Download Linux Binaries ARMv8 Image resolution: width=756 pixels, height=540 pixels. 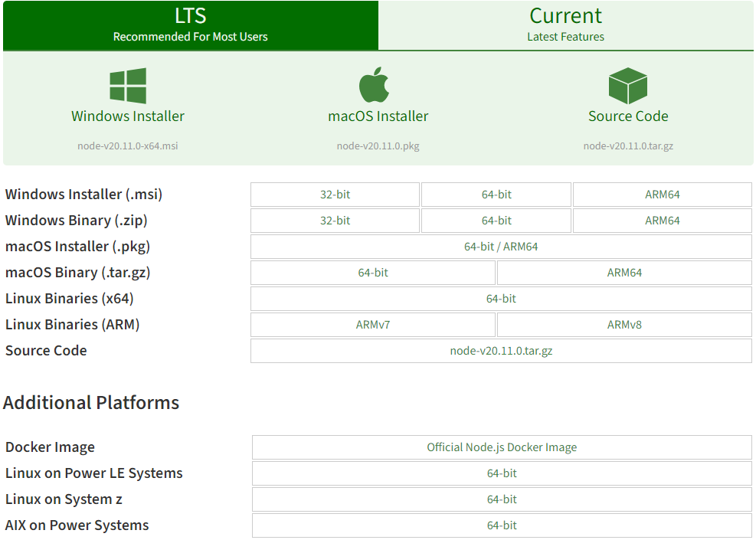tap(624, 325)
